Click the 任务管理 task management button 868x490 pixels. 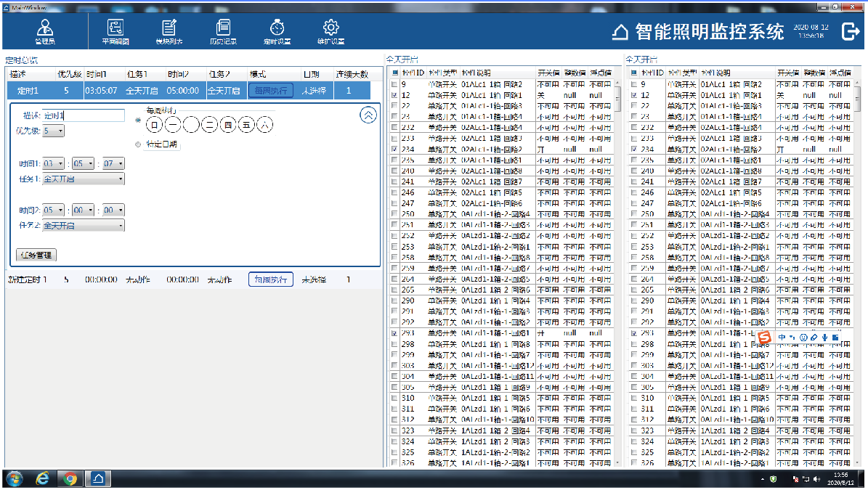(x=36, y=255)
